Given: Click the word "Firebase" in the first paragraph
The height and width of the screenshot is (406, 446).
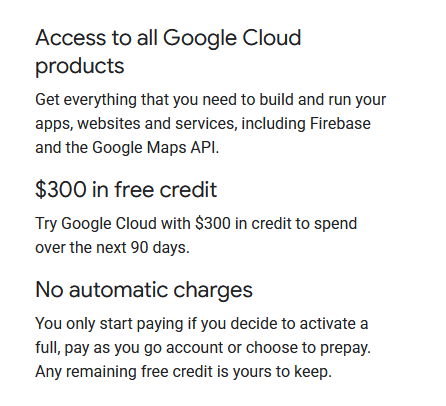Looking at the screenshot, I should click(340, 123).
